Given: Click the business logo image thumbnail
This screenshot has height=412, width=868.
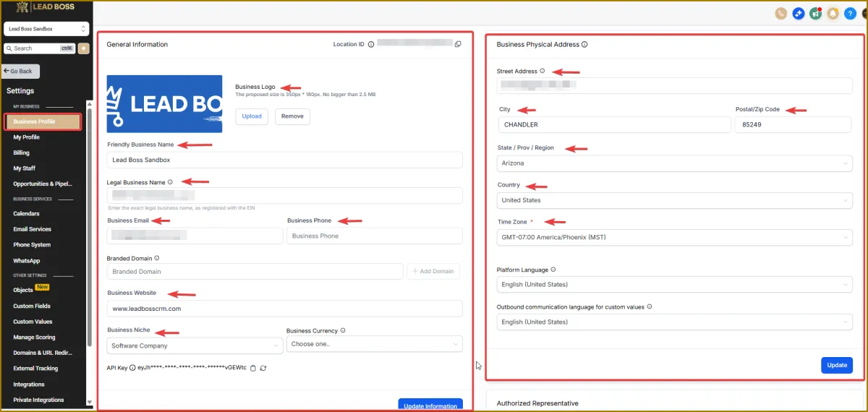Looking at the screenshot, I should (164, 104).
